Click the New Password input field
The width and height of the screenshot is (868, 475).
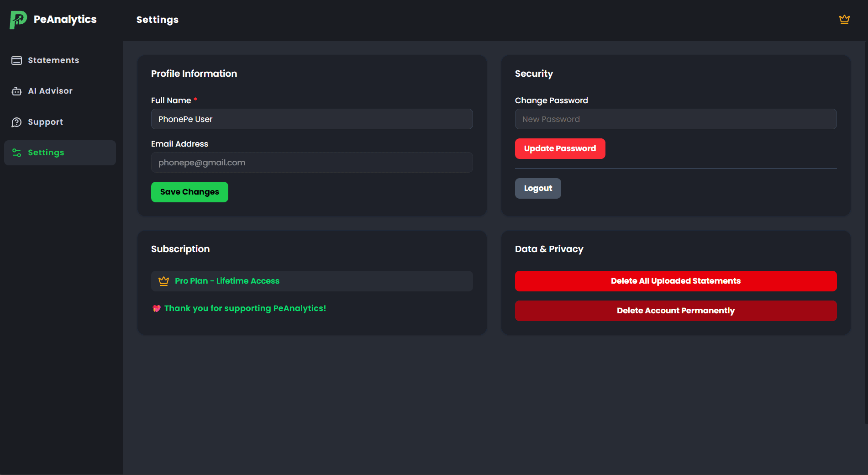tap(675, 119)
